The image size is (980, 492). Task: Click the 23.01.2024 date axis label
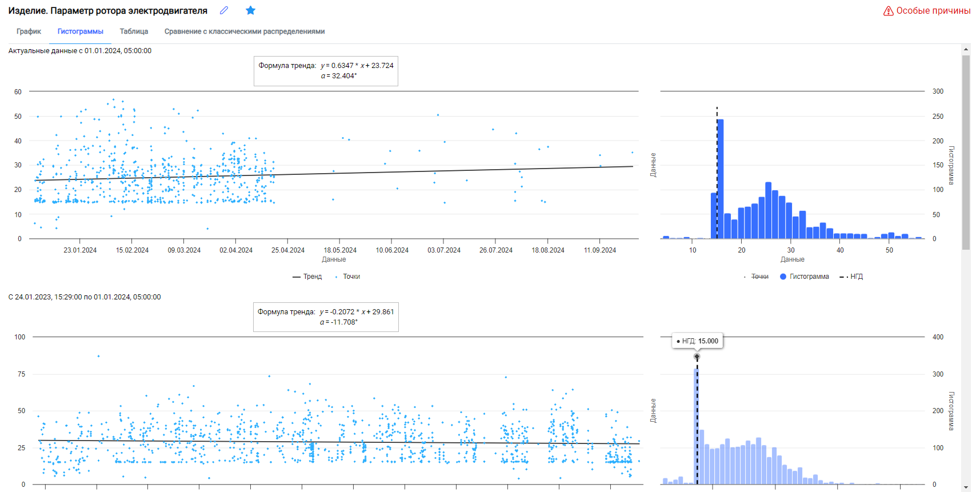coord(80,250)
